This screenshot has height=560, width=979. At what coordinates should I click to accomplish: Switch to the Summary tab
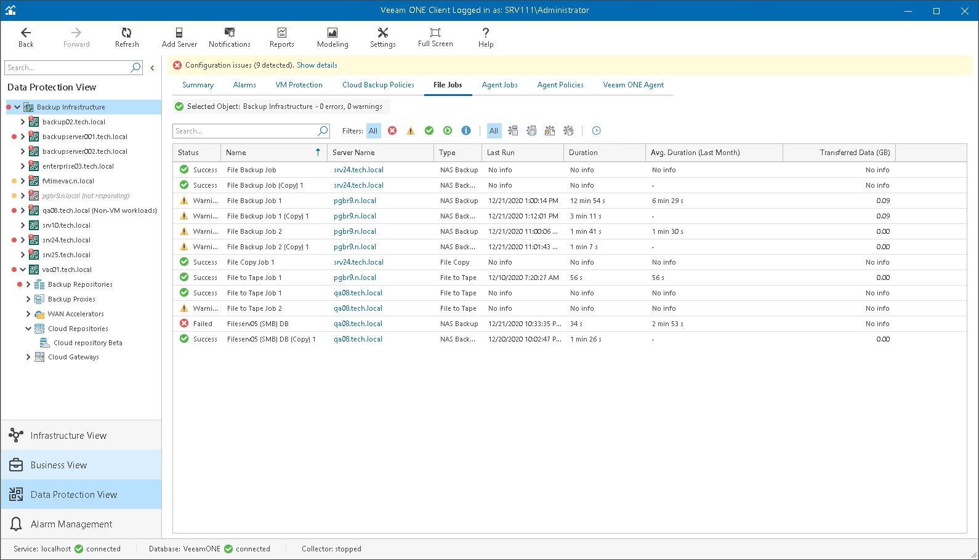click(x=198, y=85)
